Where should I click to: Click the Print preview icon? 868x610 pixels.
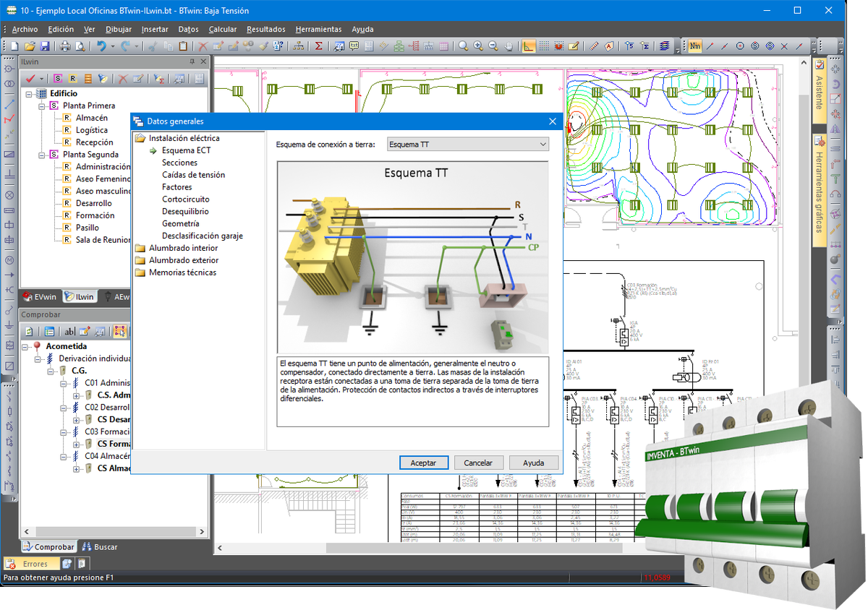click(x=80, y=46)
